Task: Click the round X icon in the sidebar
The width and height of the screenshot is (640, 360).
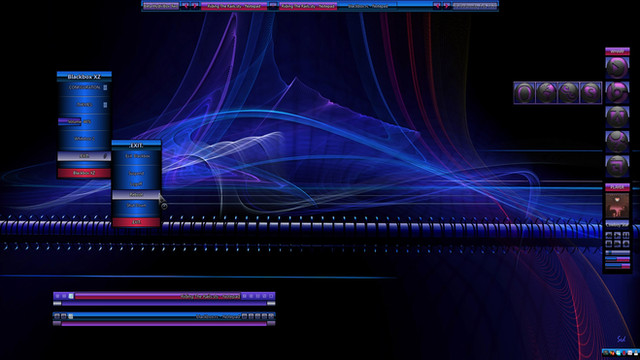Action: pos(617,141)
